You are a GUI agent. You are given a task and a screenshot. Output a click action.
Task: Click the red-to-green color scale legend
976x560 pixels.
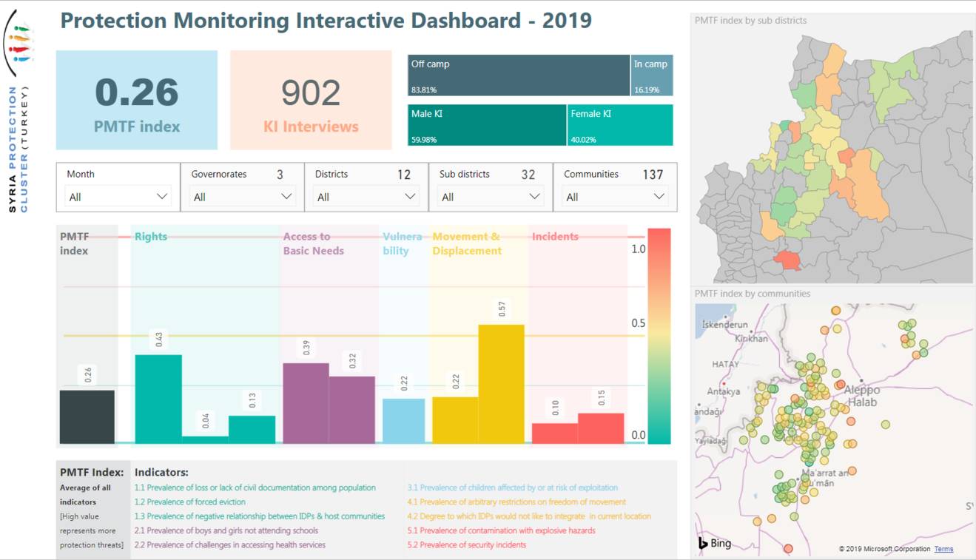[659, 336]
